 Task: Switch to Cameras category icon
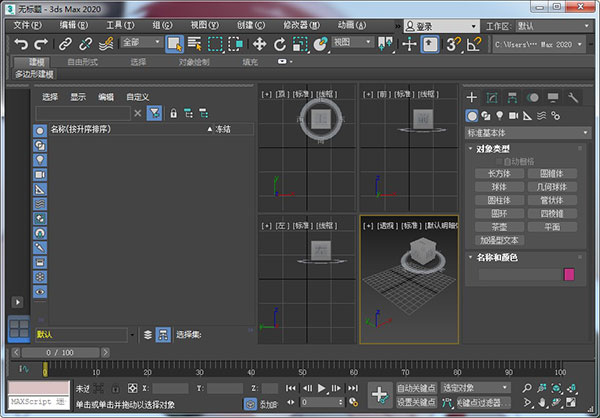514,115
